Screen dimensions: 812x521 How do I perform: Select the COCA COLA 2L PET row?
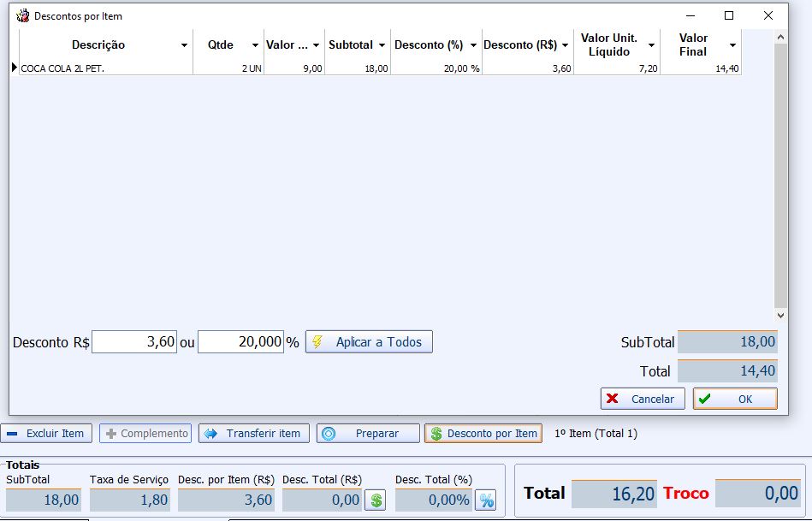coord(103,68)
